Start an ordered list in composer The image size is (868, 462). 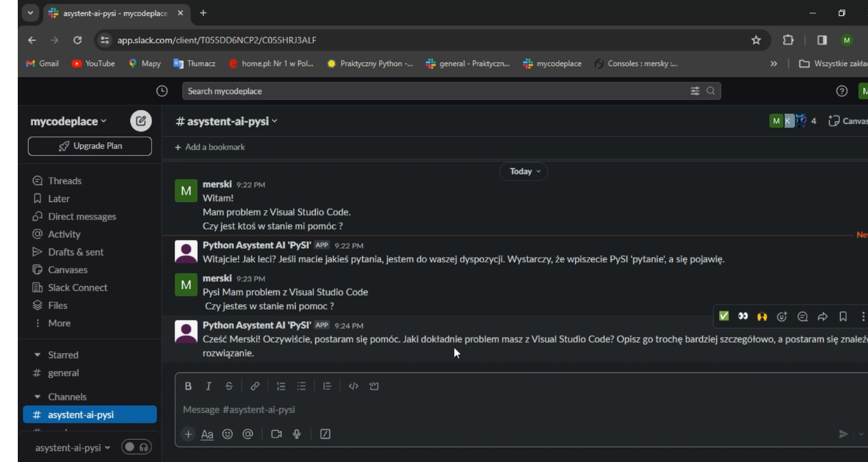[281, 386]
